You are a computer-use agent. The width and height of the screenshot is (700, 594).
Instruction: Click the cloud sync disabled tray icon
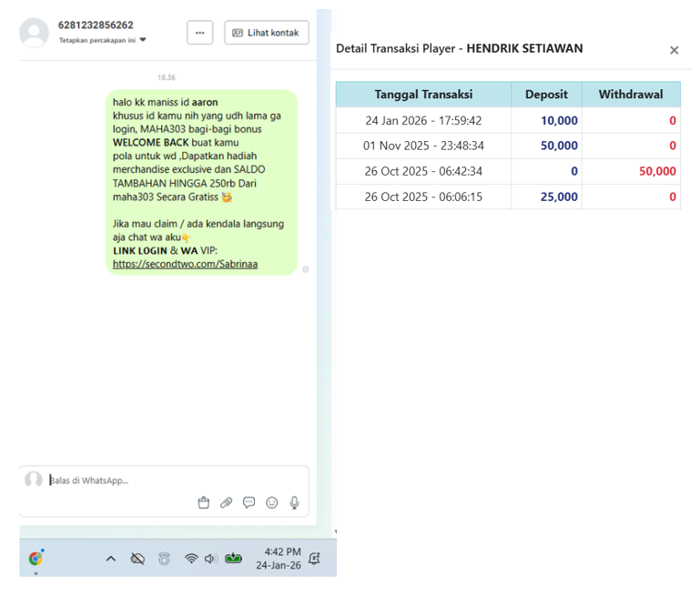[137, 559]
